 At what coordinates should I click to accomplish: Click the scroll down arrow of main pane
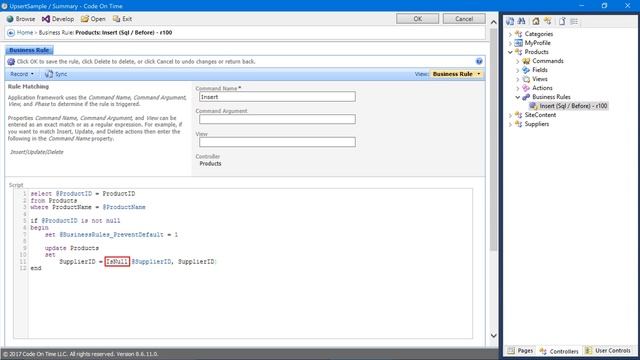click(x=493, y=336)
